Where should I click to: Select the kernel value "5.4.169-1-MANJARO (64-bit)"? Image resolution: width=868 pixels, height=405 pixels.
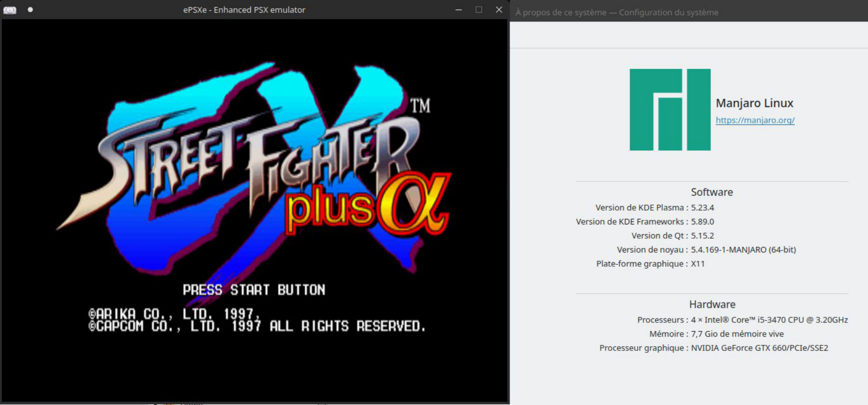point(743,250)
